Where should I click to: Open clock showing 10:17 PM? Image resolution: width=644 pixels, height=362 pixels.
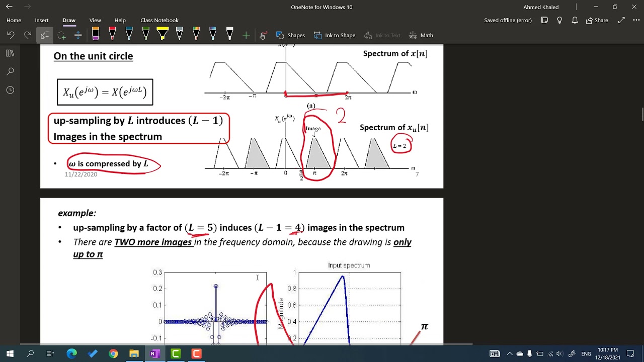pos(608,354)
